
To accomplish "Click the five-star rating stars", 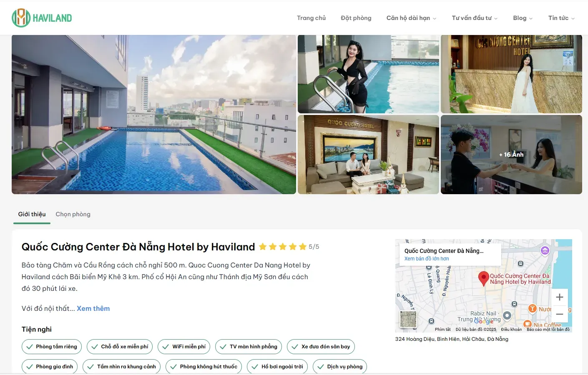I will coord(283,247).
